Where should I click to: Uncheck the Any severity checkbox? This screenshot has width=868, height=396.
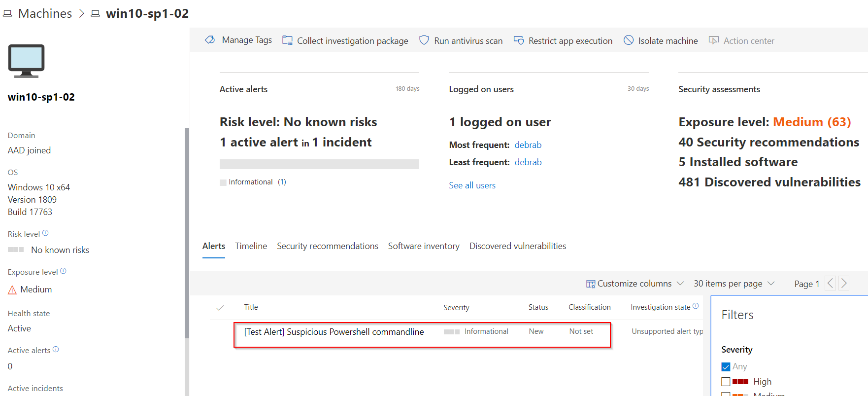726,367
